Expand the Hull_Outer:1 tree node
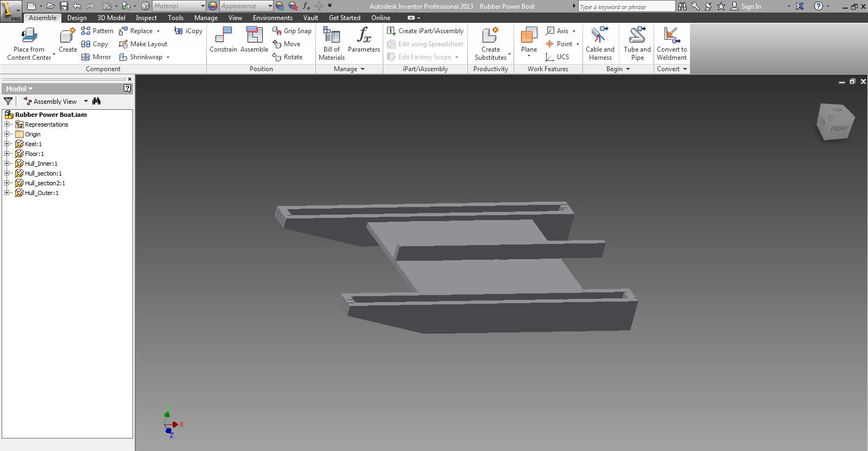The image size is (868, 451). pyautogui.click(x=7, y=193)
